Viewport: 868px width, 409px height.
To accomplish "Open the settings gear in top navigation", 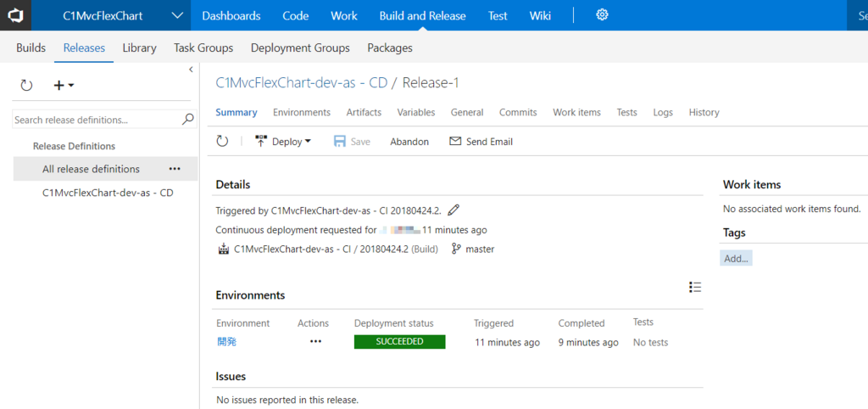I will click(x=602, y=15).
